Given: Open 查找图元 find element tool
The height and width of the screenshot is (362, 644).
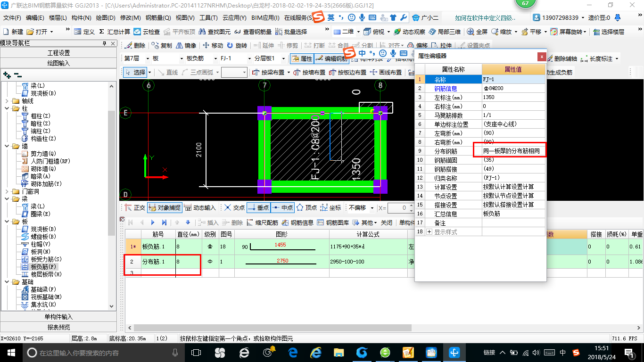Looking at the screenshot, I should point(215,32).
